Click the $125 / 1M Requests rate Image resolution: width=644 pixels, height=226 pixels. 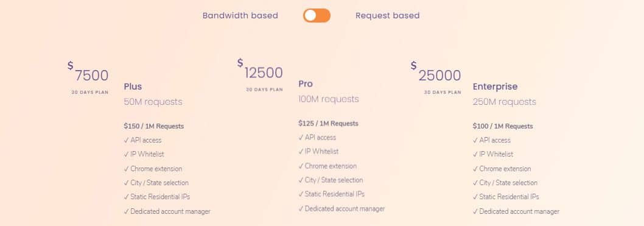click(328, 123)
